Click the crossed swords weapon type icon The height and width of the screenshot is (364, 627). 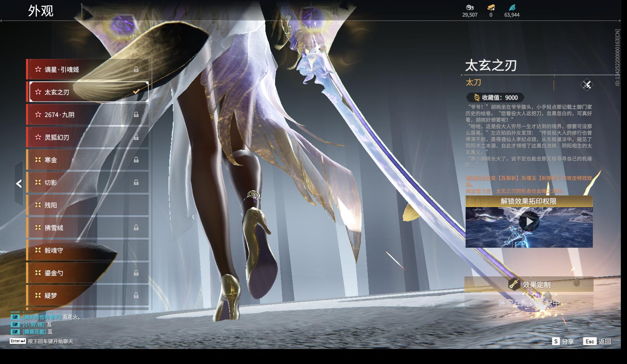point(587,85)
